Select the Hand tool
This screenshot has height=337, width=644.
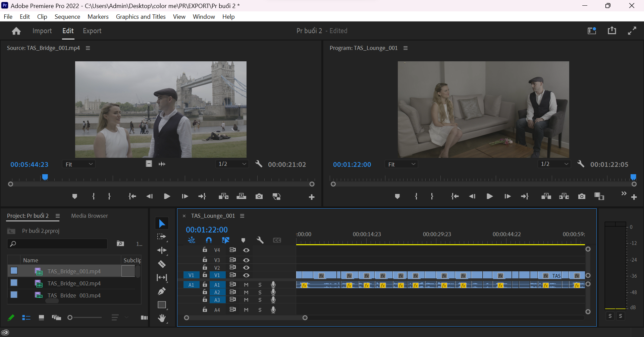tap(162, 318)
